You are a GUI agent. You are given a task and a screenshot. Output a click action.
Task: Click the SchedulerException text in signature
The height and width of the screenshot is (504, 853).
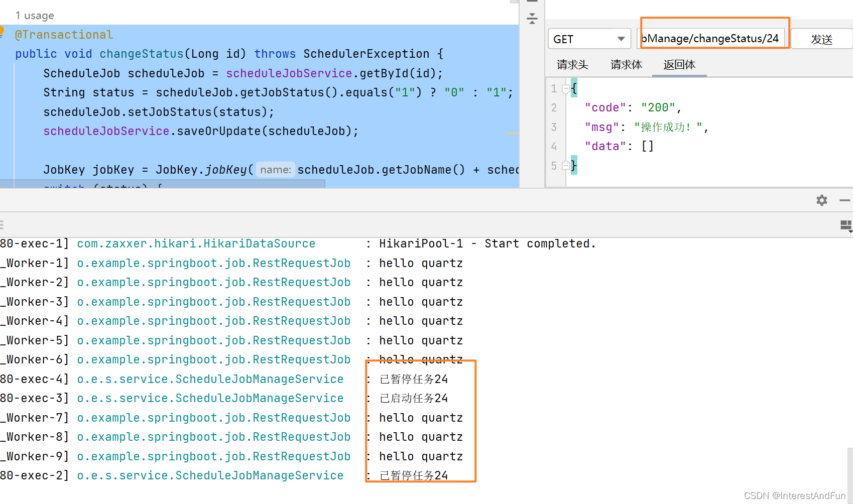coord(367,54)
